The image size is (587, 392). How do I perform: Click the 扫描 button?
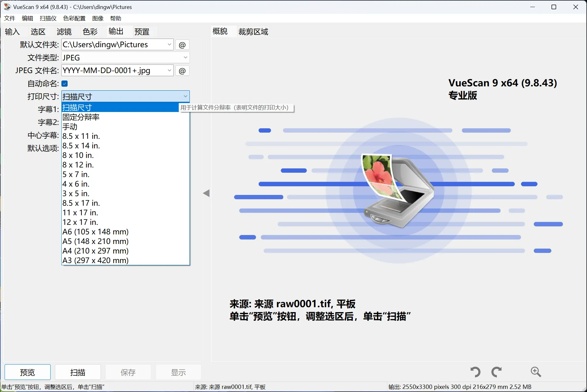click(78, 372)
